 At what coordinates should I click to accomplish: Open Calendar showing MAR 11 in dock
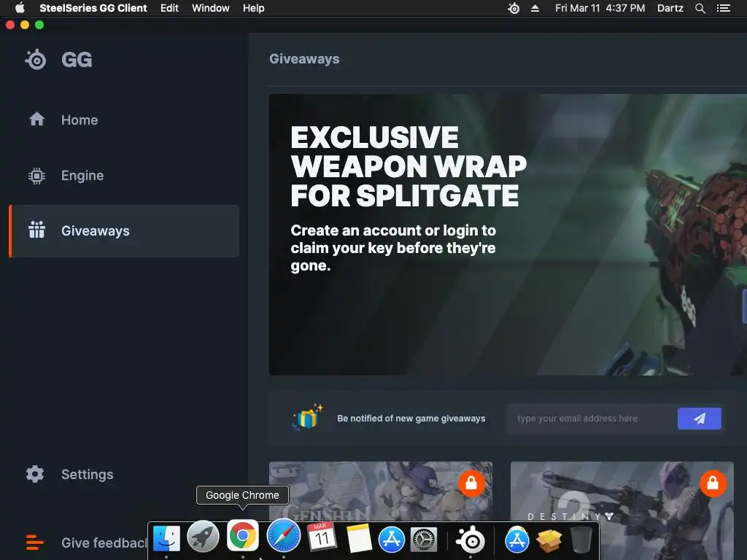click(x=322, y=537)
